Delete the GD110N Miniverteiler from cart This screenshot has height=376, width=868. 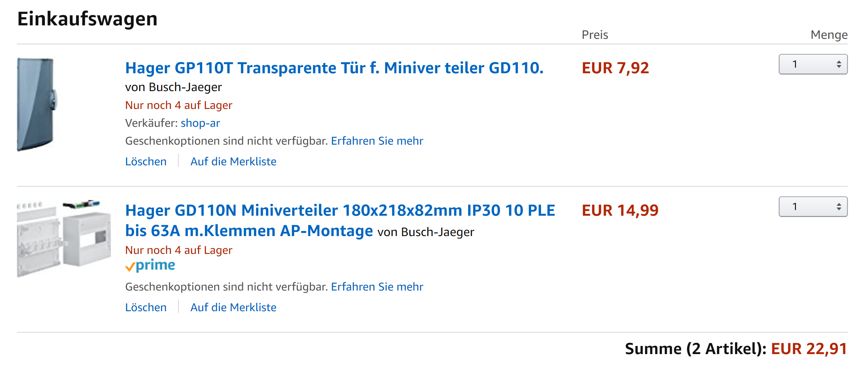[146, 307]
